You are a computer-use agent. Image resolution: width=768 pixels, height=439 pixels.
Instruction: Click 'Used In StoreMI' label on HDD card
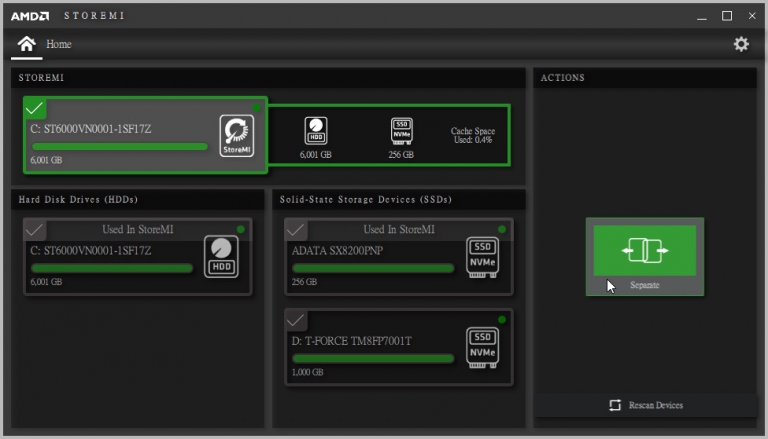coord(138,229)
